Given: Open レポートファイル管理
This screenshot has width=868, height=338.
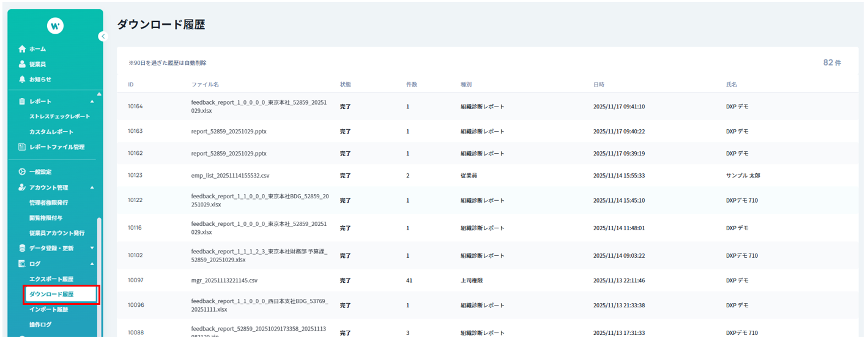Looking at the screenshot, I should pos(57,147).
